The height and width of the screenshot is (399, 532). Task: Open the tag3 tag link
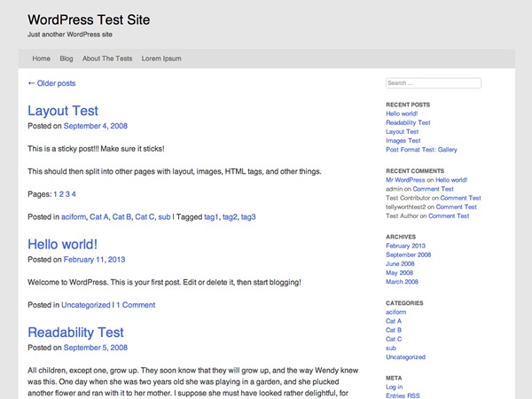pos(248,217)
